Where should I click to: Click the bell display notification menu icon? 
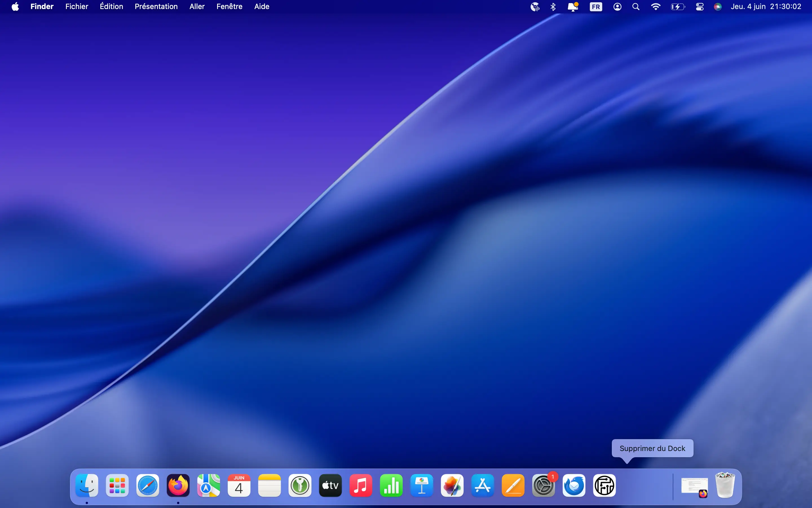coord(573,7)
